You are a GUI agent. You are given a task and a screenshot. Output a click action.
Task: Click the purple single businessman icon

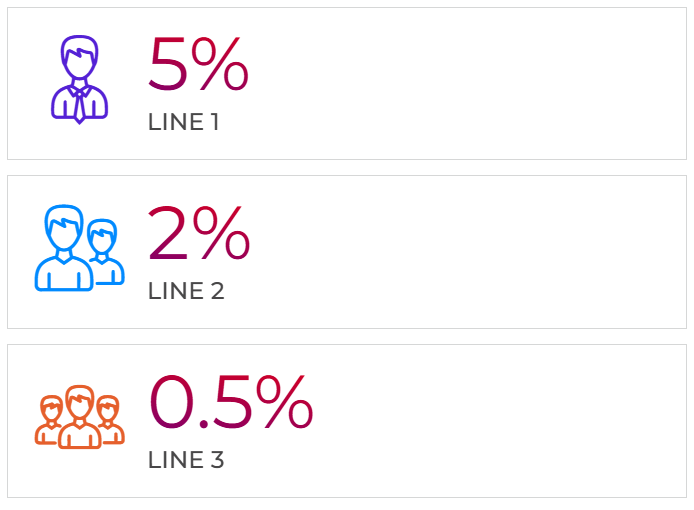point(79,80)
